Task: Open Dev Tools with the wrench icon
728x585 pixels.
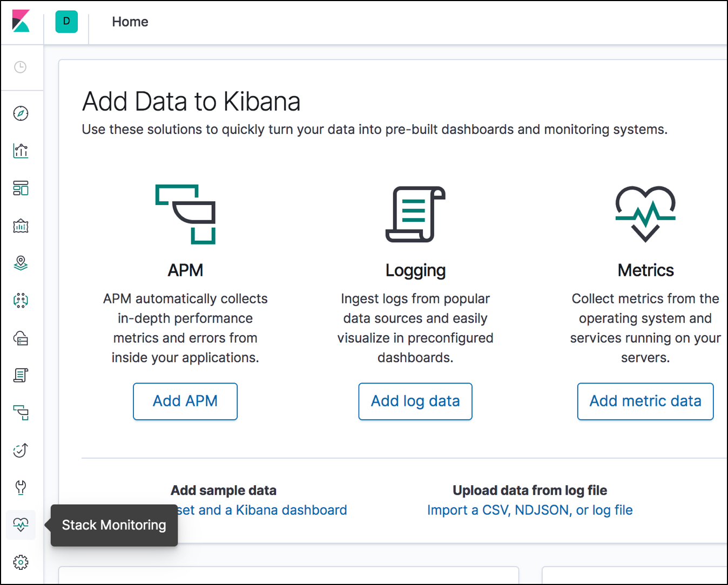Action: [x=20, y=487]
